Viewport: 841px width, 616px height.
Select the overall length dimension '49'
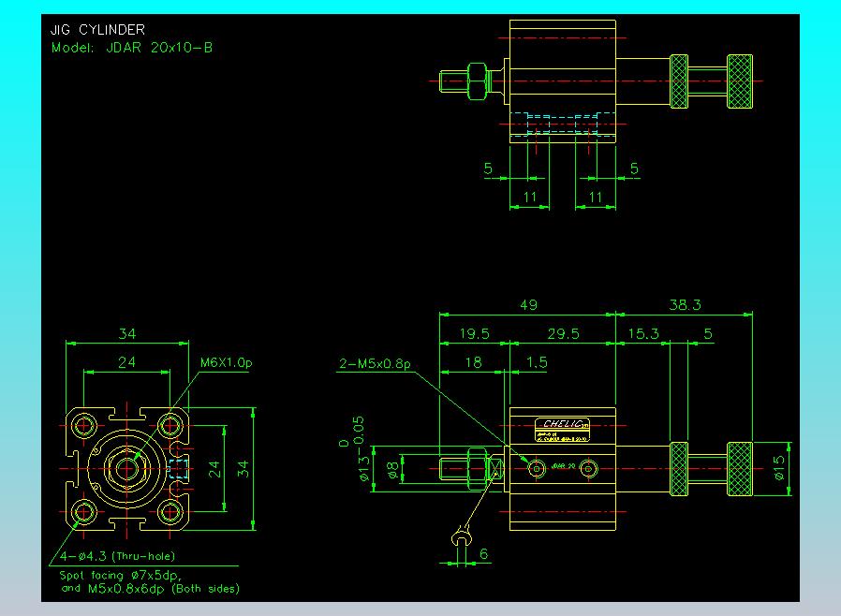pos(528,305)
